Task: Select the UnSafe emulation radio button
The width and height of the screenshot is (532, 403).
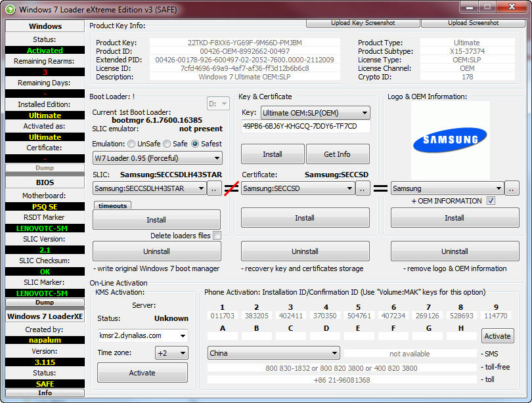Action: coord(132,144)
